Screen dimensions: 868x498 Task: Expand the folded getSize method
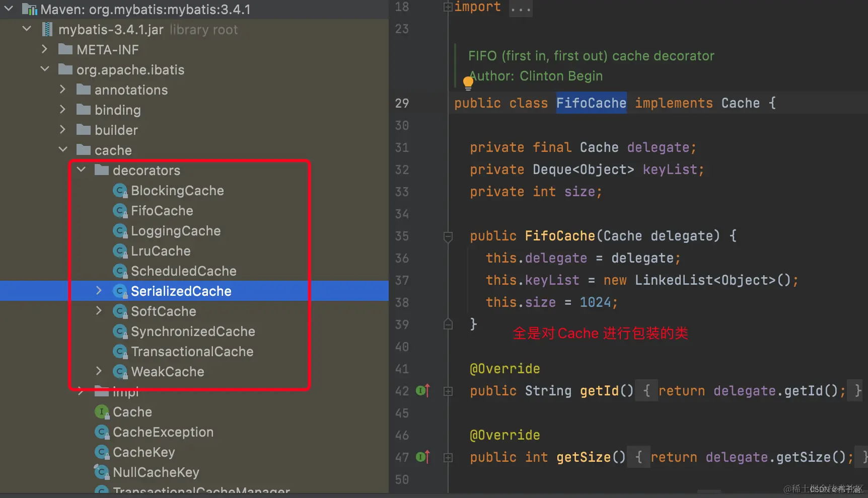(x=448, y=457)
